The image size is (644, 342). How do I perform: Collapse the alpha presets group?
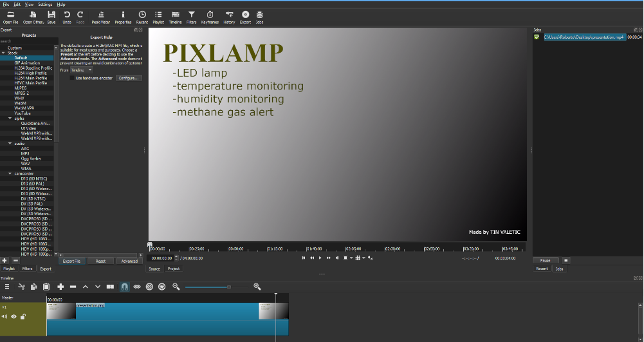10,119
